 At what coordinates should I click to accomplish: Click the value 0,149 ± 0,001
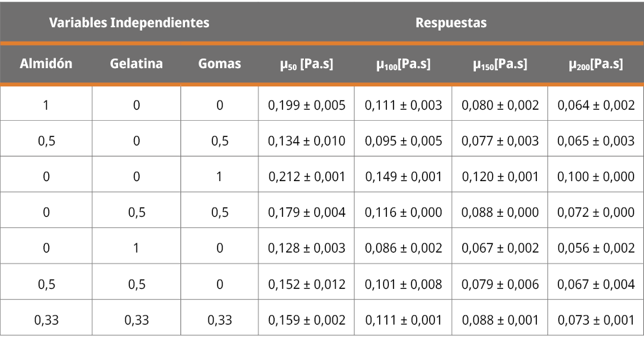pyautogui.click(x=403, y=177)
